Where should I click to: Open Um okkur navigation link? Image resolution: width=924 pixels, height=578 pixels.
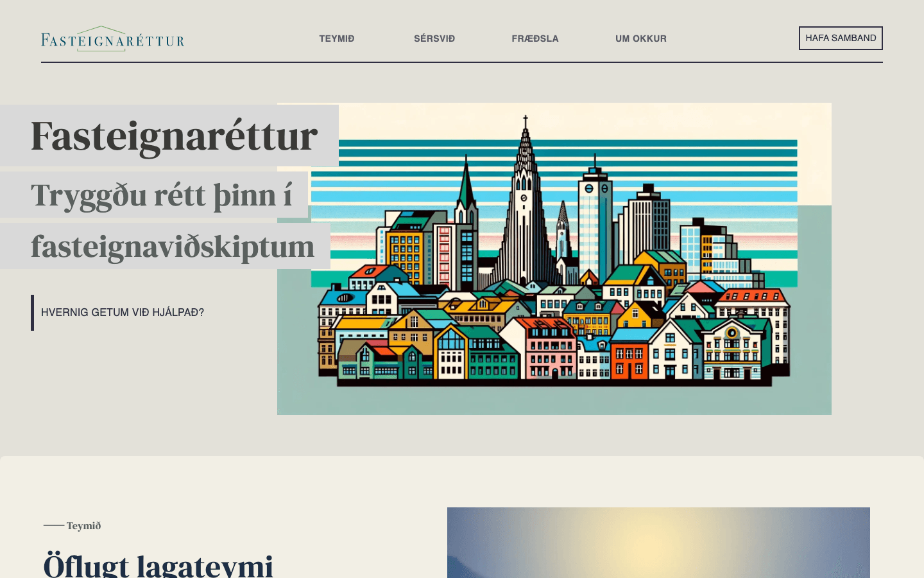641,39
